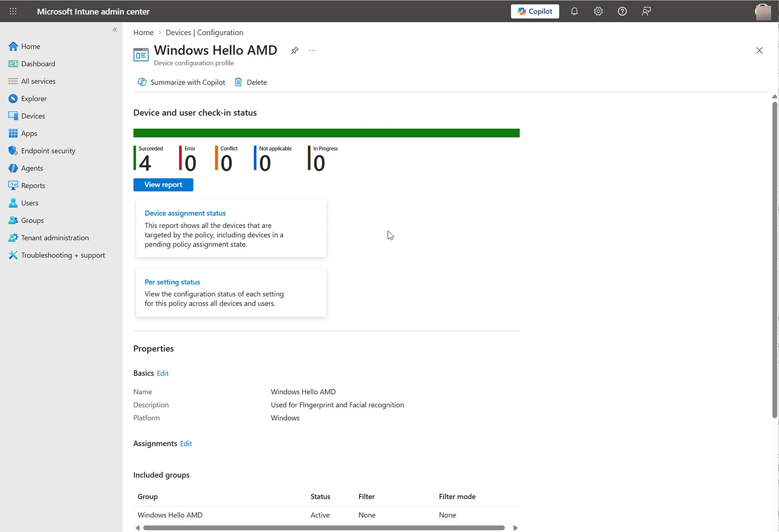Click the Users person icon
The image size is (779, 532).
pyautogui.click(x=13, y=203)
